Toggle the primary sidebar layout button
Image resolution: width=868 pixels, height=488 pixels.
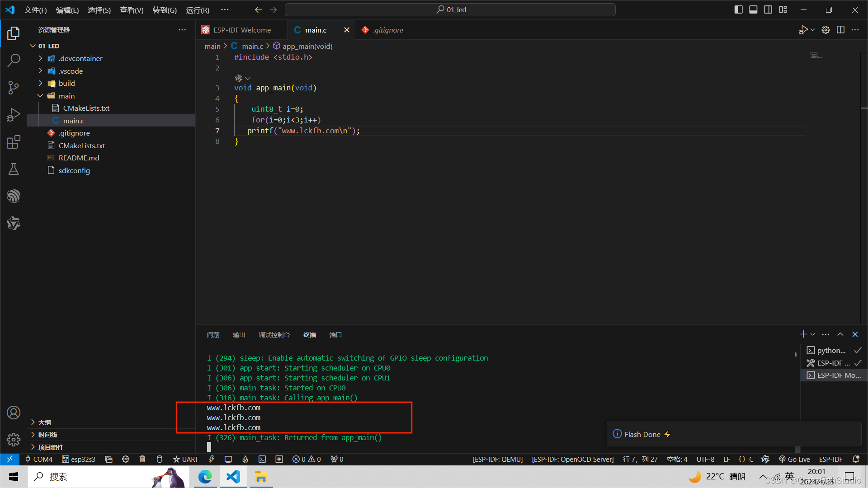pos(738,9)
